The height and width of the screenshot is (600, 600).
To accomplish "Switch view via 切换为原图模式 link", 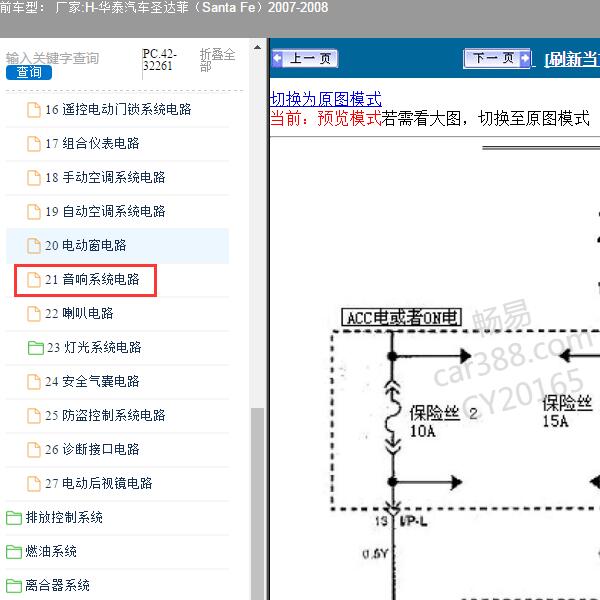I will click(x=326, y=99).
